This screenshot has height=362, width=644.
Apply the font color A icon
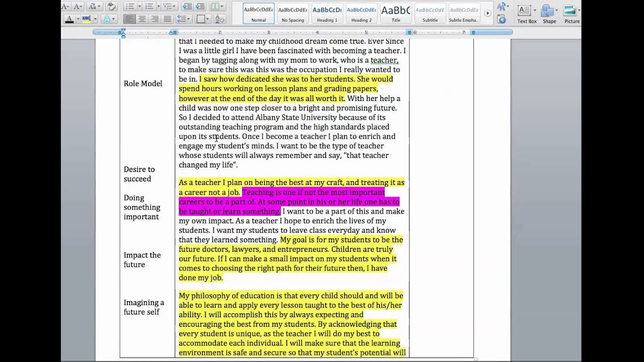69,19
